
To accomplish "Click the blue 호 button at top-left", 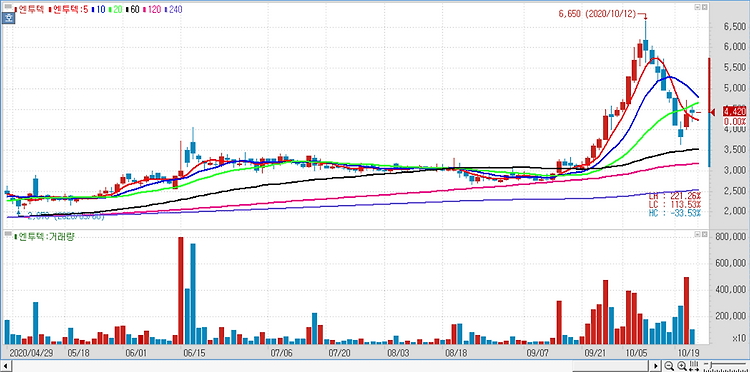I will 8,18.
